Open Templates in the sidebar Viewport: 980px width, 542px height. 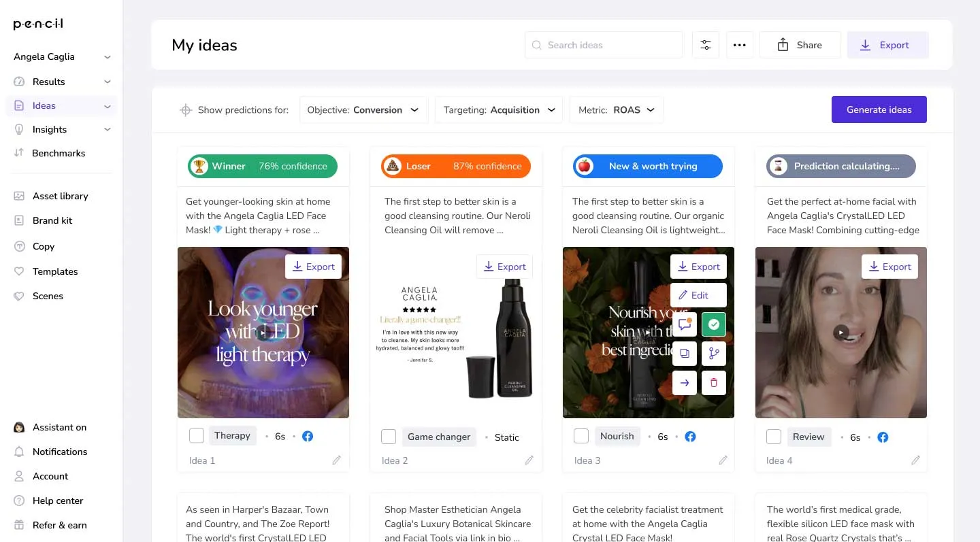(55, 271)
